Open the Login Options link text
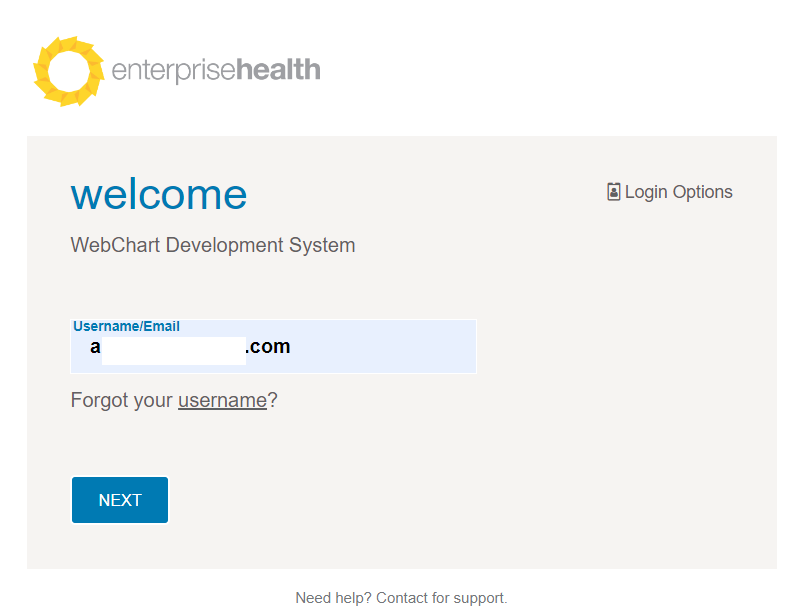812x613 pixels. (x=678, y=192)
